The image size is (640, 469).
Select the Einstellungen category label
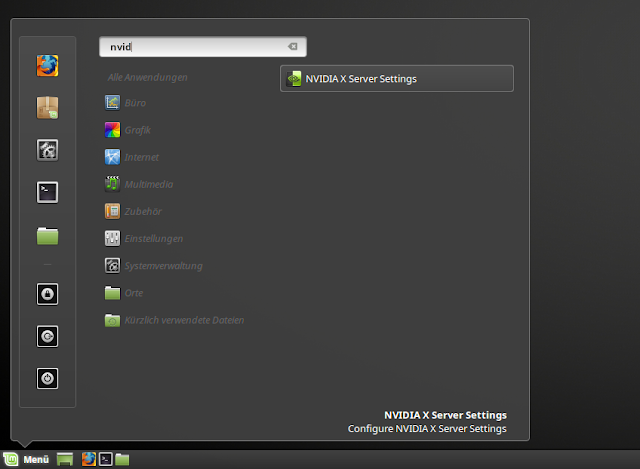pos(153,239)
